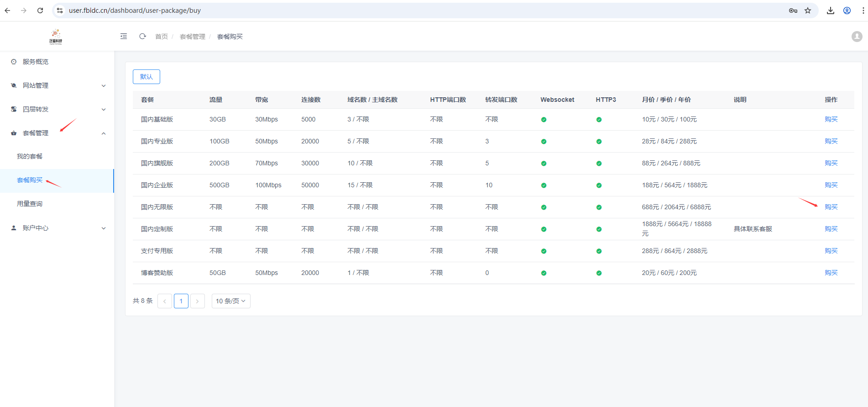Open the browser profile icon
This screenshot has width=868, height=407.
[x=847, y=11]
